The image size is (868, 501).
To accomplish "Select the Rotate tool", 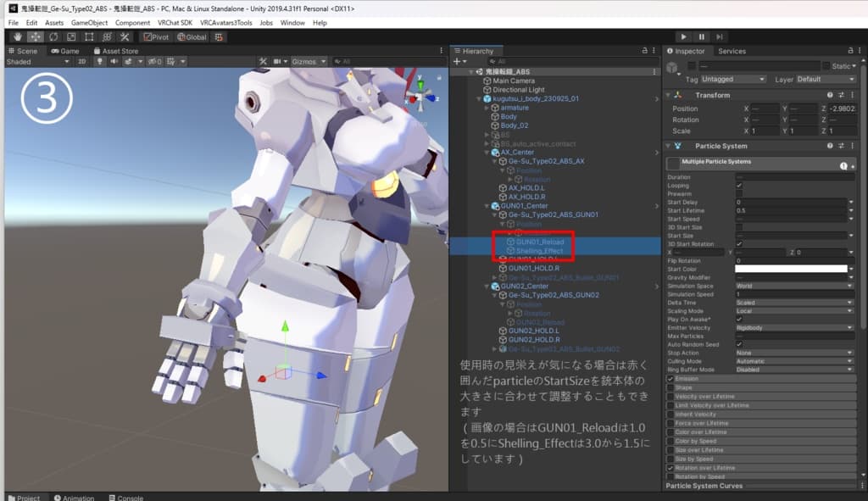I will [x=53, y=36].
